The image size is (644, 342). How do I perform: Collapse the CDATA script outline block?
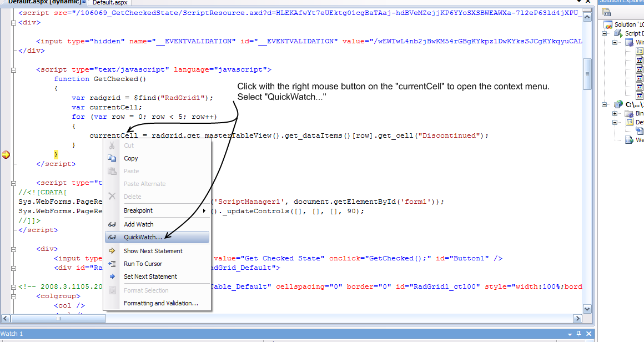click(x=13, y=184)
